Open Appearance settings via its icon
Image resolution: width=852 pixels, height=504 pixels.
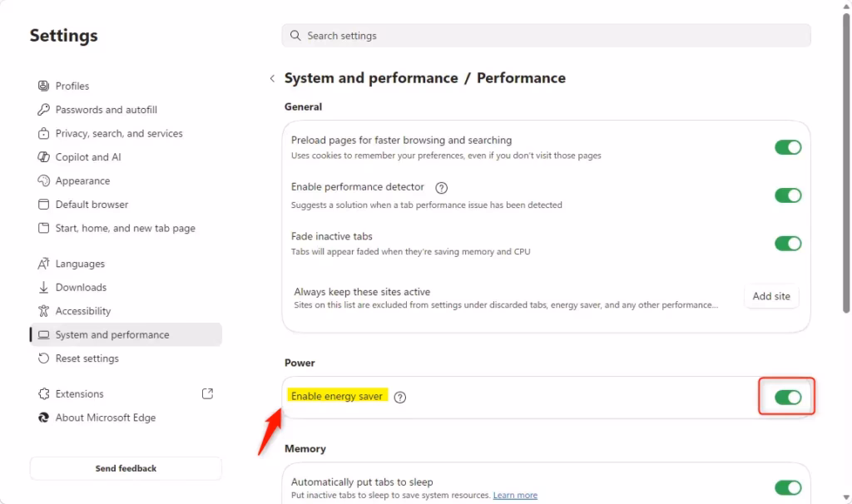click(x=43, y=180)
